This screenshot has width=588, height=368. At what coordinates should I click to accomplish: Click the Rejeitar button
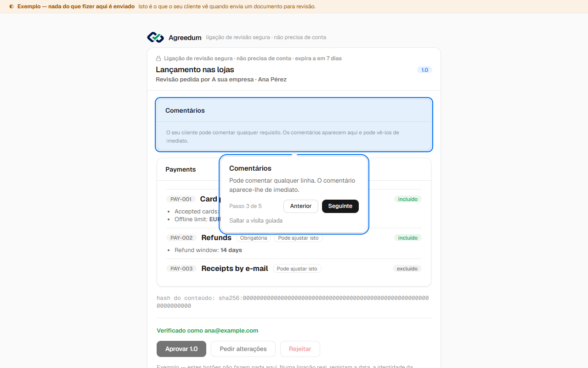[300, 349]
